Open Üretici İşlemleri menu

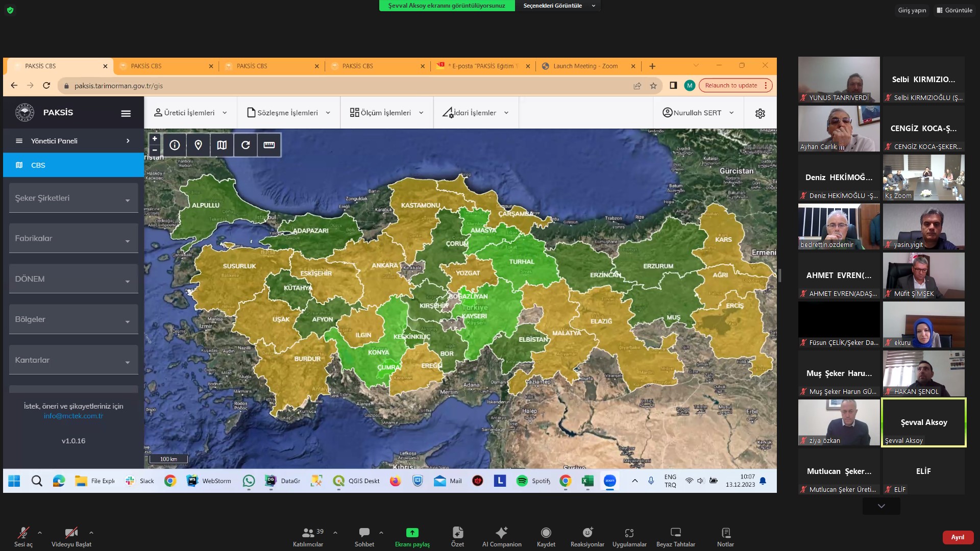click(x=190, y=113)
